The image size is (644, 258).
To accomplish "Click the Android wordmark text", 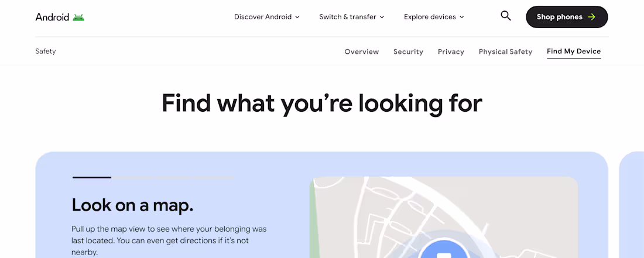I will (52, 17).
